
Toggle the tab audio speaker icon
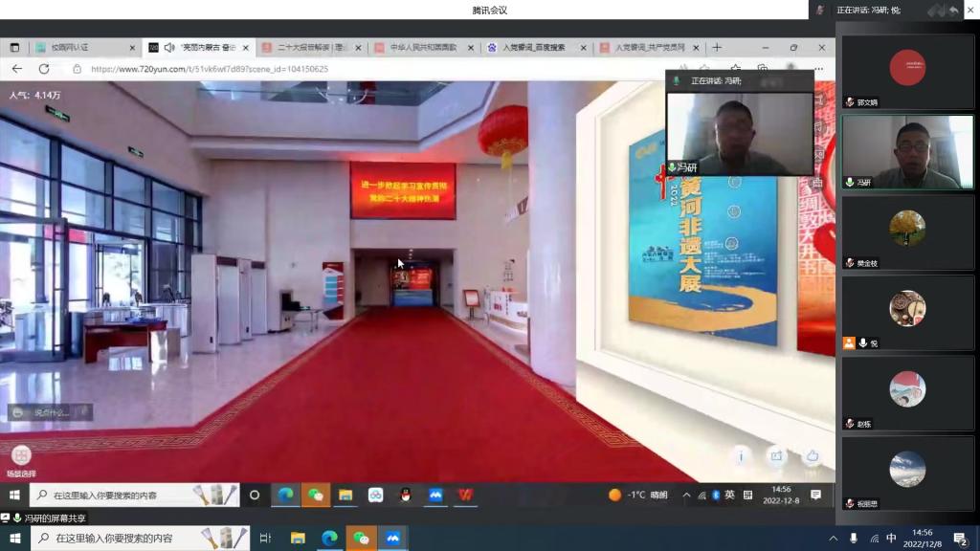[x=169, y=47]
